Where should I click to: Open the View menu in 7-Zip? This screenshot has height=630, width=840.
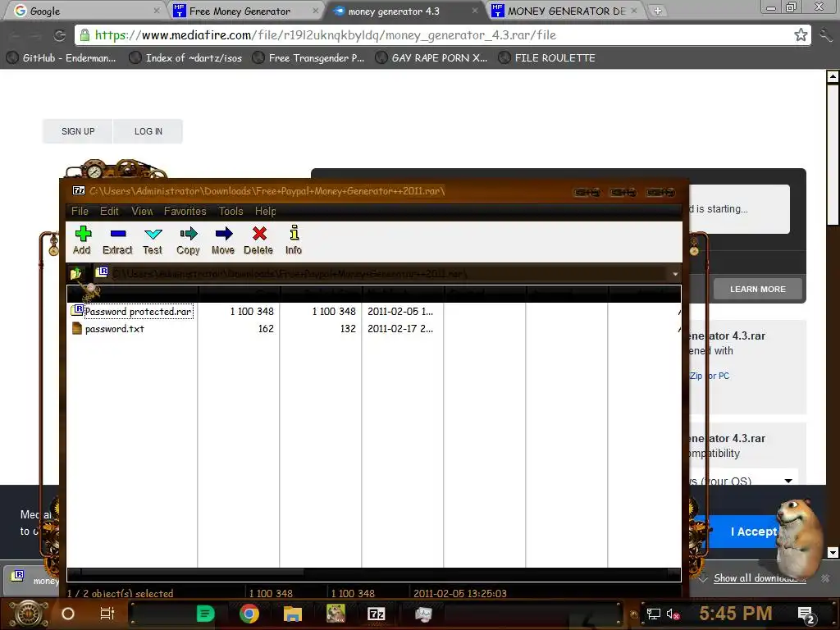pos(142,211)
